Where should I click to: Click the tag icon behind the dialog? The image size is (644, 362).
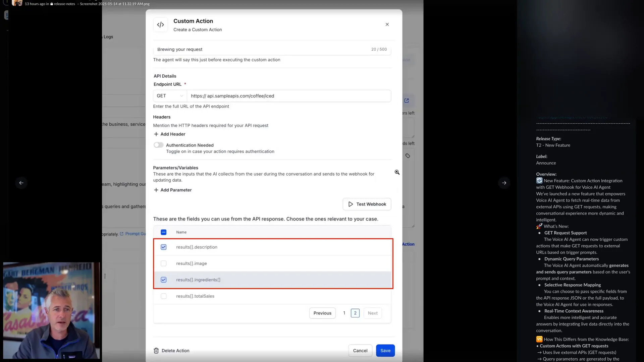click(x=408, y=156)
